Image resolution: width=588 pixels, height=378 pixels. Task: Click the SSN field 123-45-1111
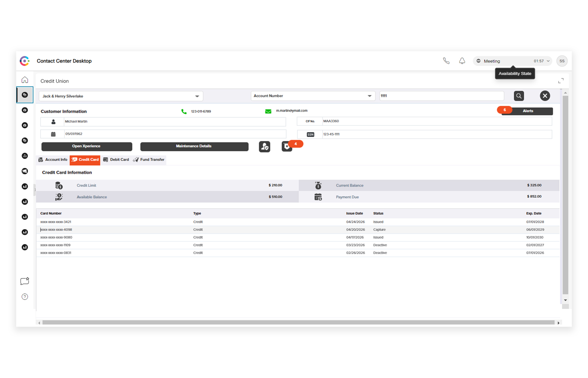pos(437,134)
